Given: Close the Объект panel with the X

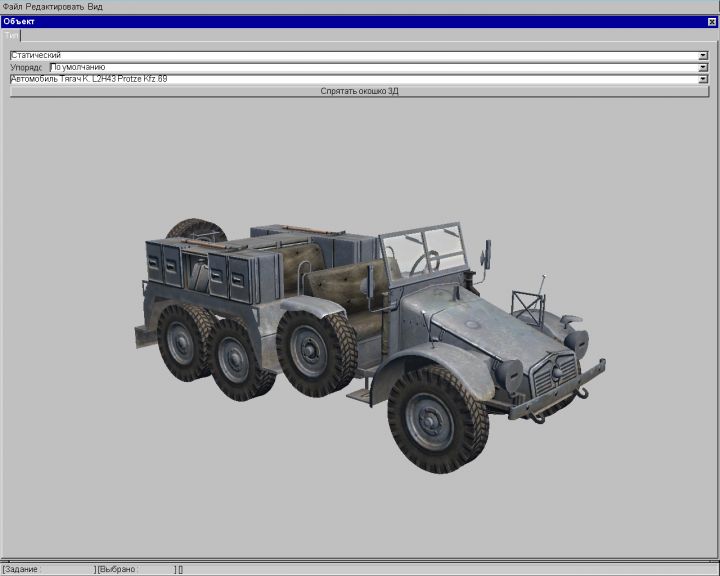Looking at the screenshot, I should tap(711, 21).
